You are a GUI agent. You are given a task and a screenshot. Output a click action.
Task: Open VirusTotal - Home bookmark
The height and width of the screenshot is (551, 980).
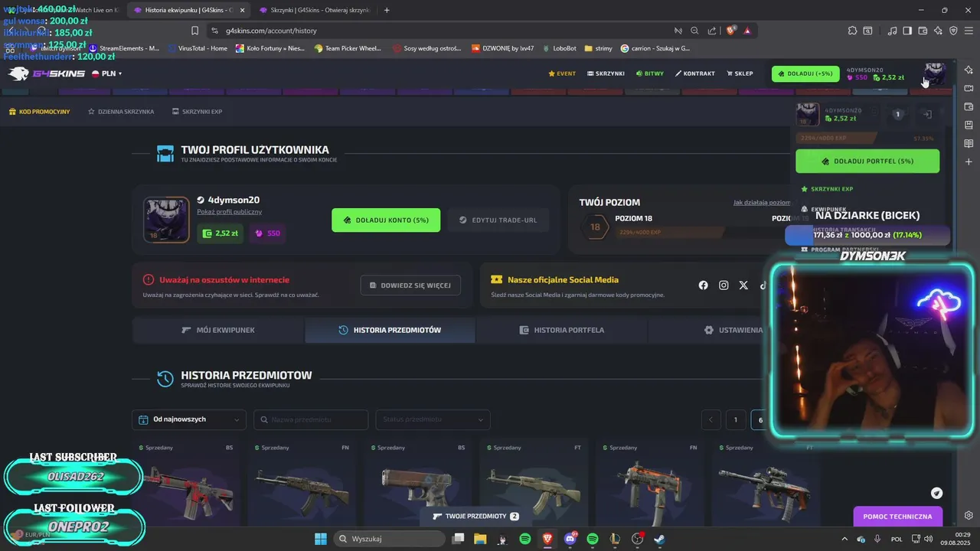click(x=197, y=48)
